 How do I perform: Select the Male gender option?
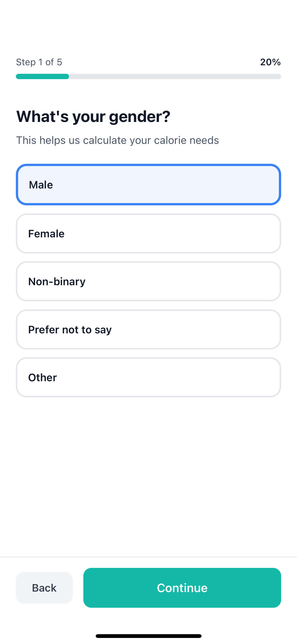coord(148,185)
